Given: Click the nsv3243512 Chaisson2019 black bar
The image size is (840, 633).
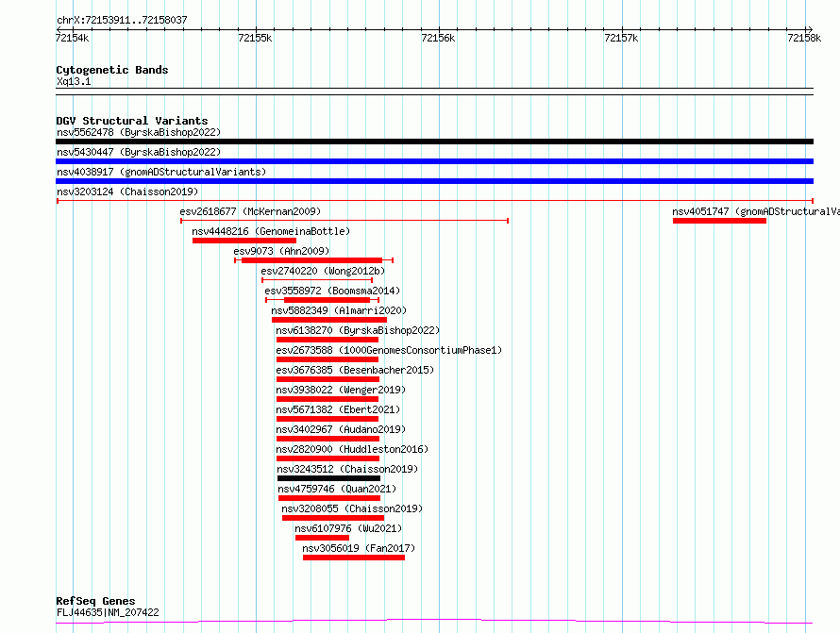Looking at the screenshot, I should coord(329,478).
